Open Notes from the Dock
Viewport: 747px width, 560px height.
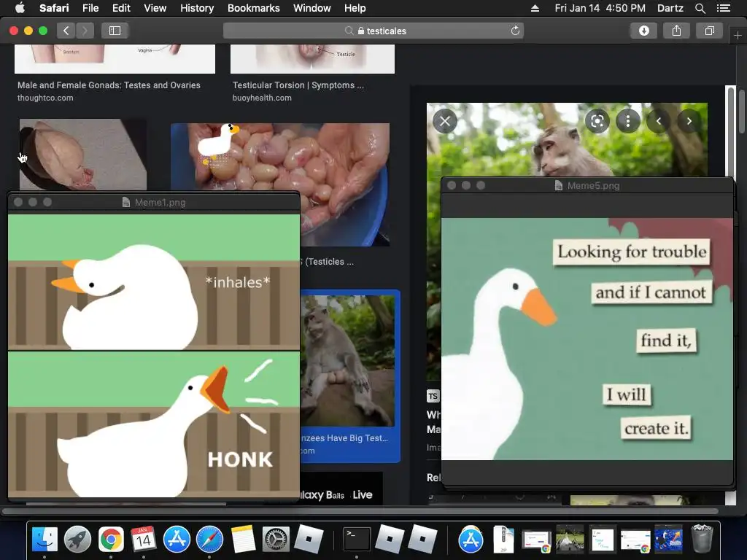click(x=243, y=540)
